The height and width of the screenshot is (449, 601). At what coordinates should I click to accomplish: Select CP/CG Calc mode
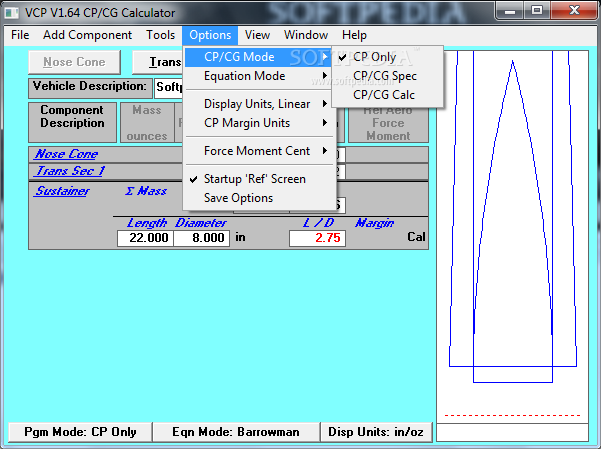coord(388,95)
